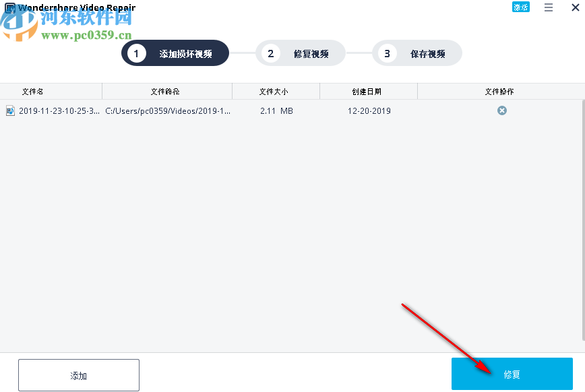Click the 添加 add button
Viewport: 585px width, 392px height.
(78, 374)
